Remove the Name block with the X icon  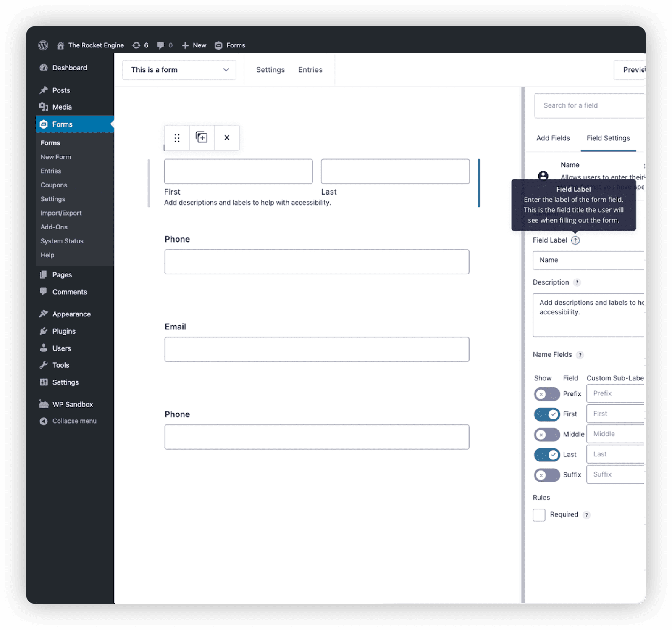tap(227, 138)
